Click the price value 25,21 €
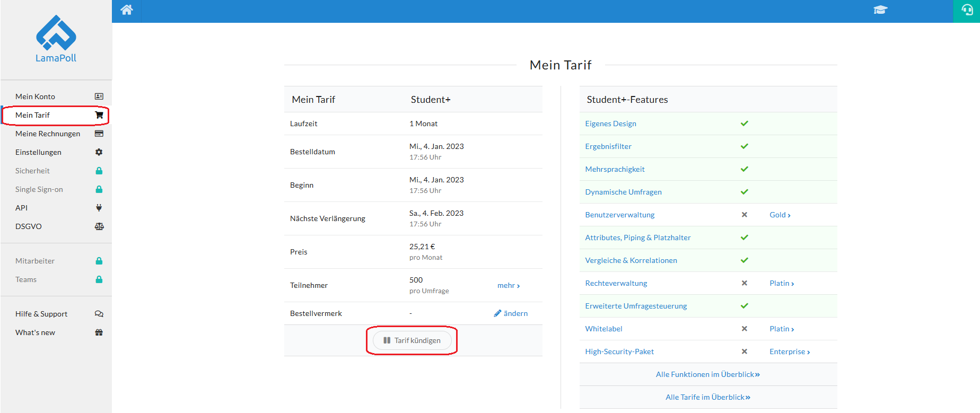980x413 pixels. click(x=422, y=247)
